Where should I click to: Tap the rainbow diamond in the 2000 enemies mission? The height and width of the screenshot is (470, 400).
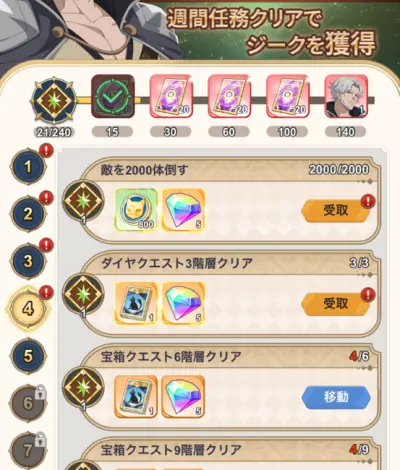coord(183,210)
